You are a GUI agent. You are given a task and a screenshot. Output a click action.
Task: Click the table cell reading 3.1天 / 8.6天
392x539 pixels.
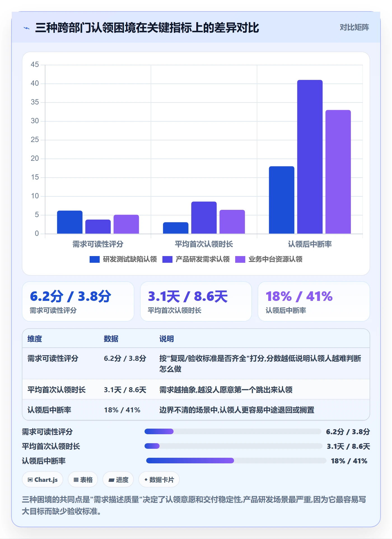point(125,390)
